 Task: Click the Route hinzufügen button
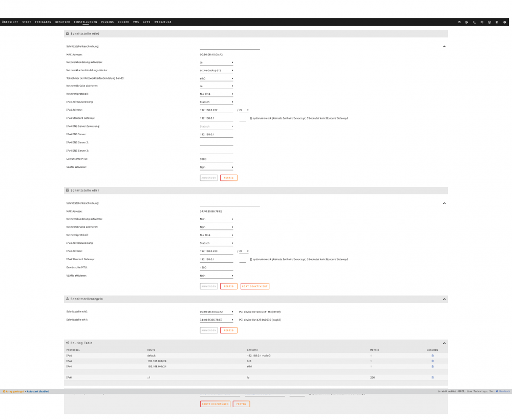point(215,404)
